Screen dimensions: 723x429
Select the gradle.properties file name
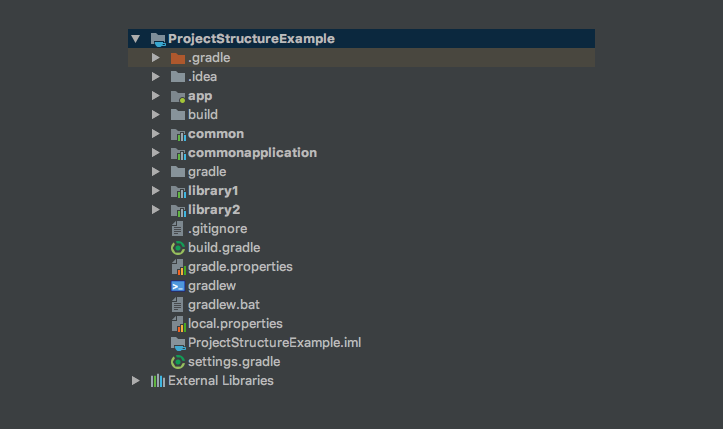[240, 267]
